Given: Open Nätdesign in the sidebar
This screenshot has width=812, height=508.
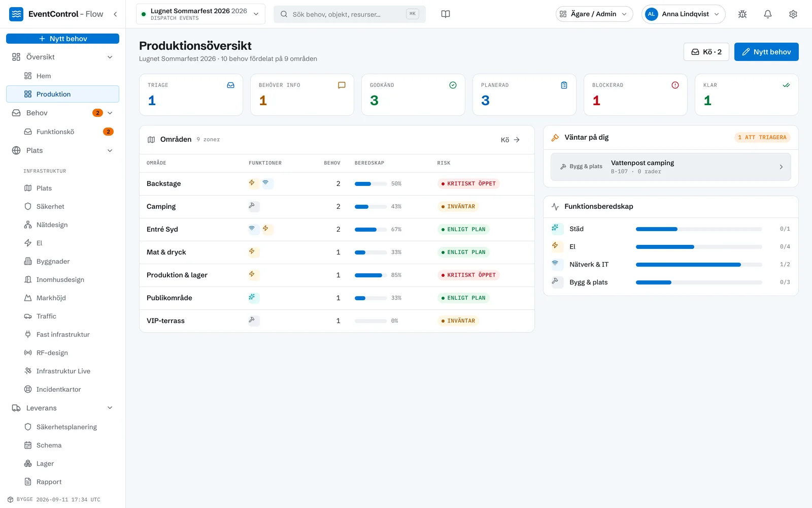Looking at the screenshot, I should pyautogui.click(x=62, y=225).
